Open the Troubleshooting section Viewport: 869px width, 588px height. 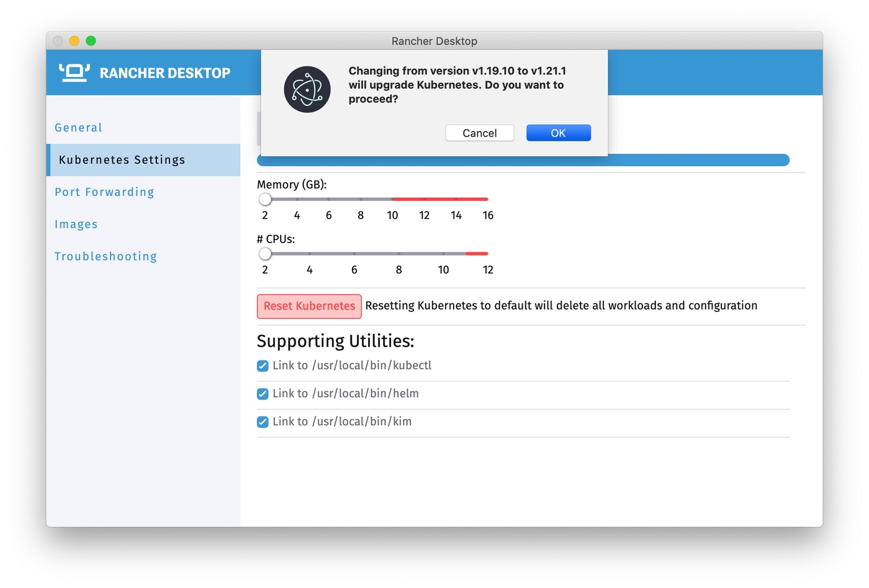click(106, 256)
